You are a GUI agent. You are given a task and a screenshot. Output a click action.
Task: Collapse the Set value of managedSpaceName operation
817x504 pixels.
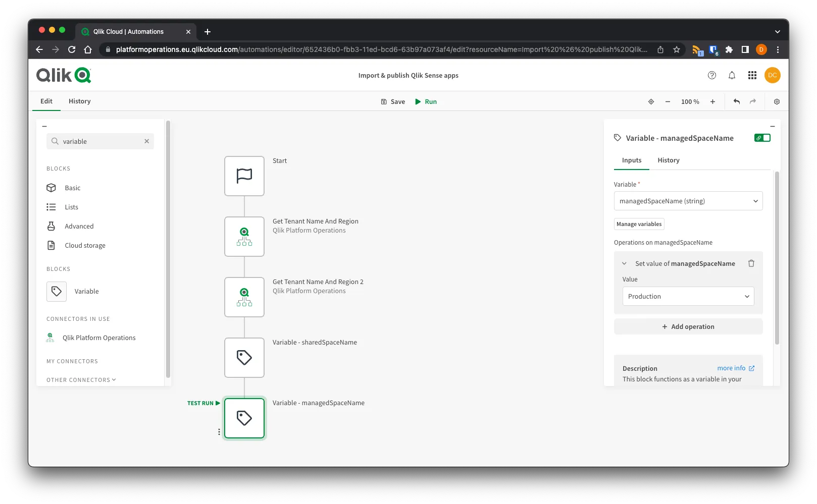point(624,263)
